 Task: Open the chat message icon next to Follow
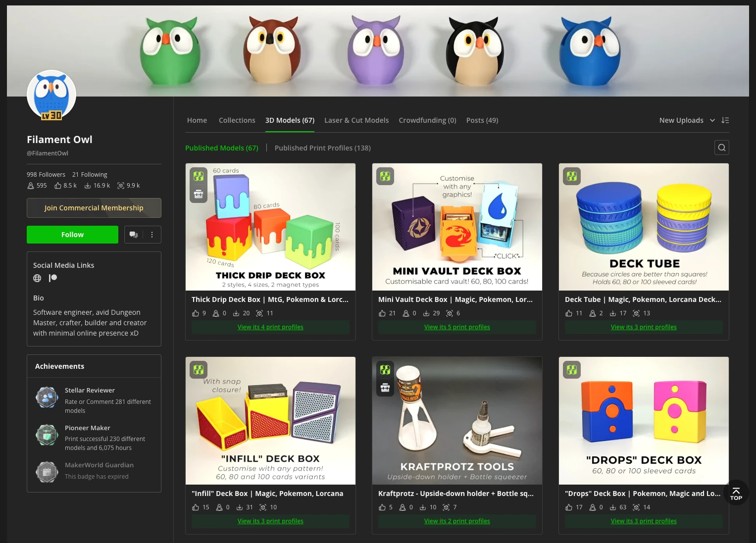(134, 235)
